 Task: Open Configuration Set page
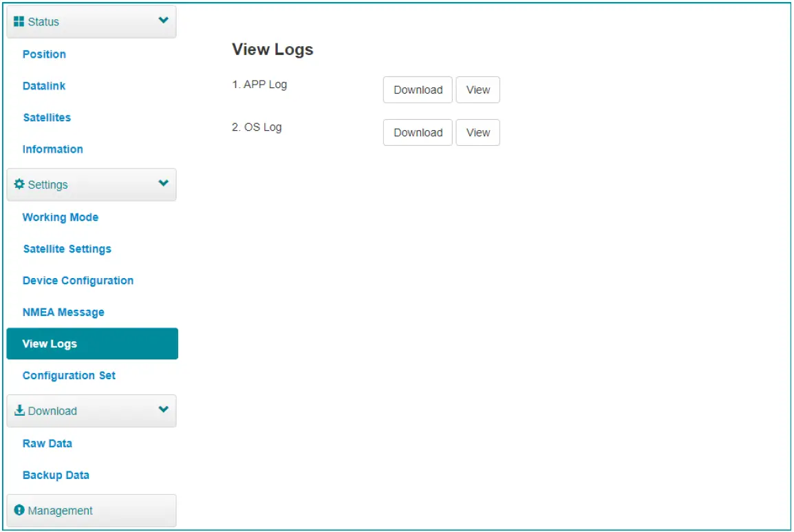(69, 376)
